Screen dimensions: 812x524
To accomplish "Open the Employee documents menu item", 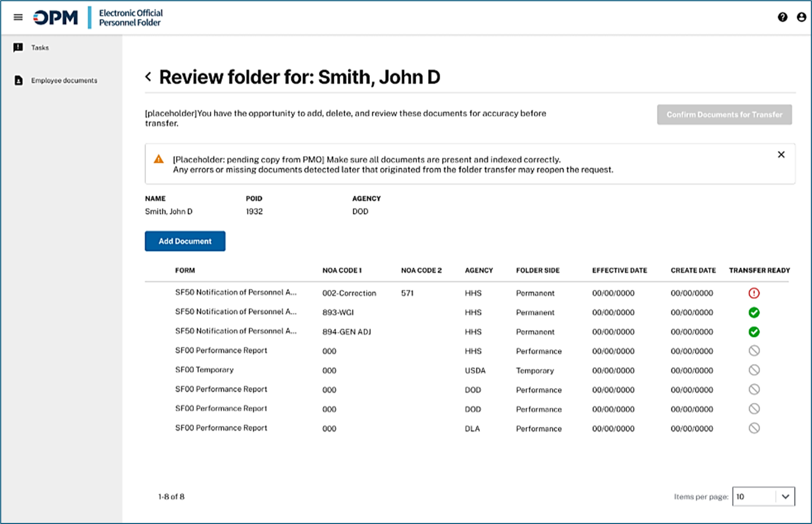I will pos(64,80).
